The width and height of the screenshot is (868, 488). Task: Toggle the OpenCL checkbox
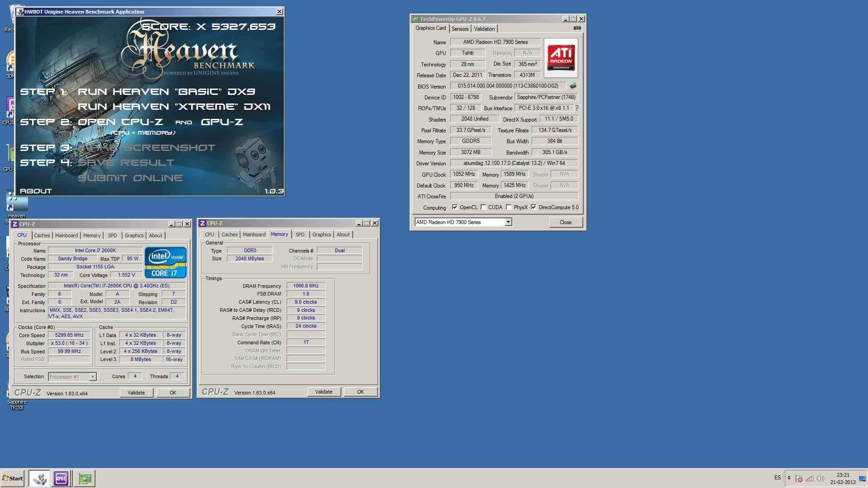point(455,207)
